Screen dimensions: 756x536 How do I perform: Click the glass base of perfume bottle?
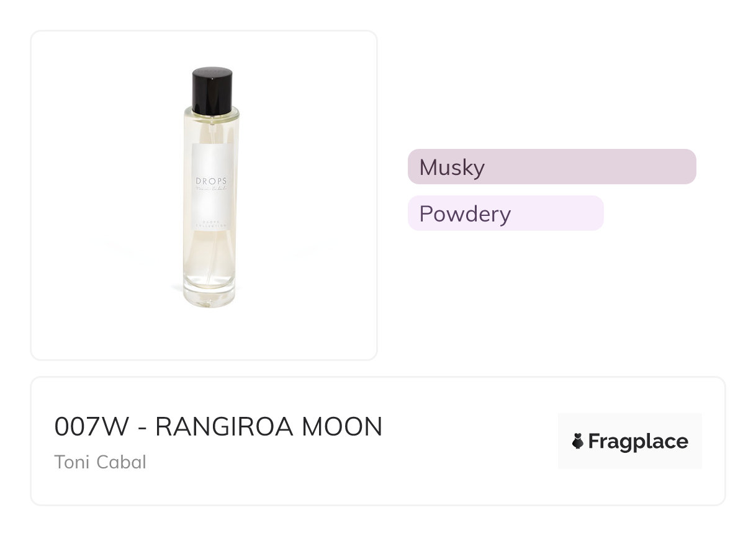pos(210,295)
